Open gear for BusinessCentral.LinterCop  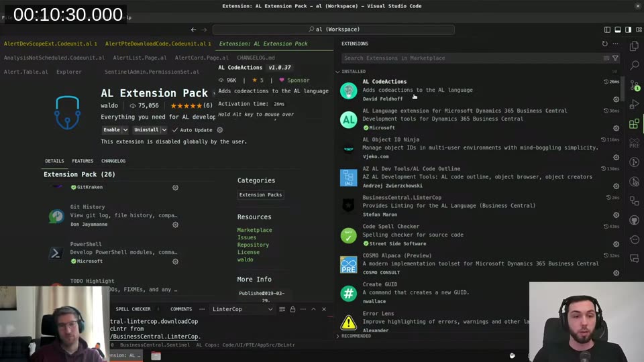(616, 215)
